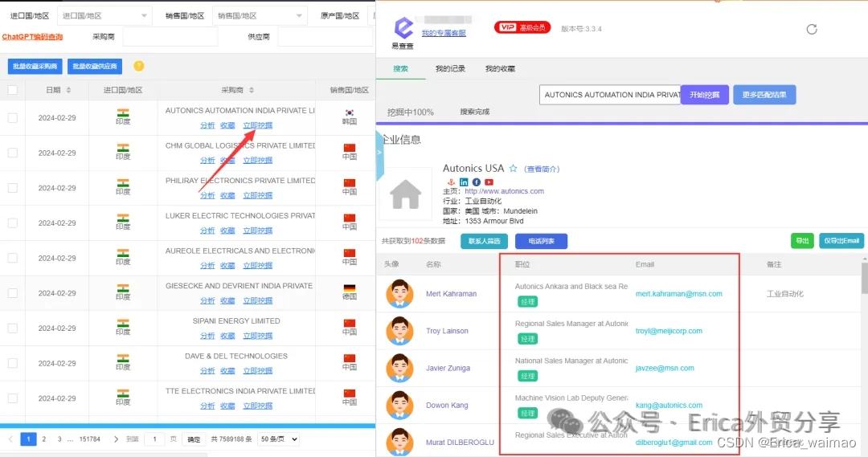Switch to the 搜索 tab
The image size is (868, 457).
[401, 68]
